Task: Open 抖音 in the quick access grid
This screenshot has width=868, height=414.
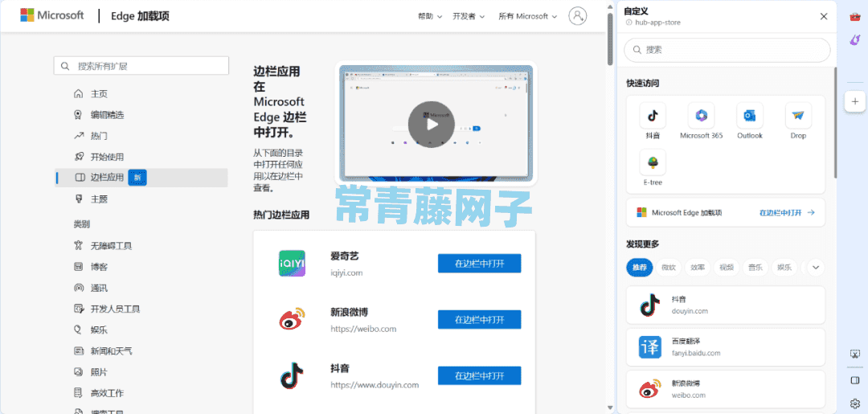Action: [x=653, y=121]
